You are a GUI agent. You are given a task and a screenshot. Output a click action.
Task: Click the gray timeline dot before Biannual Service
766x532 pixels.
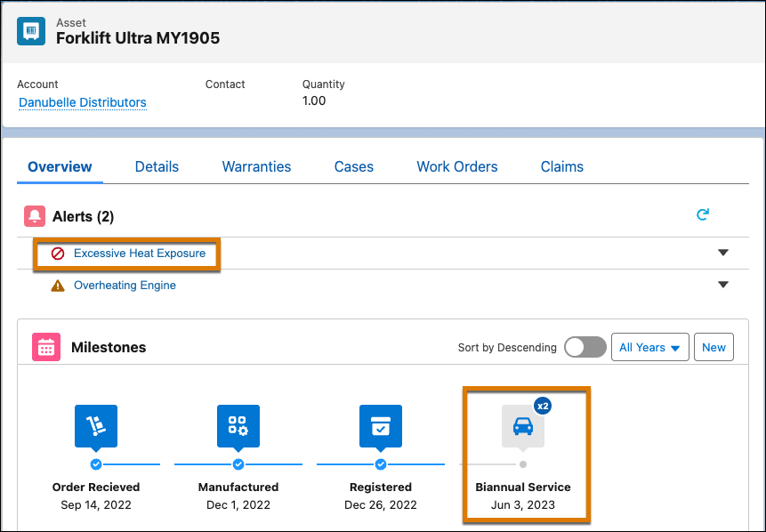coord(523,463)
